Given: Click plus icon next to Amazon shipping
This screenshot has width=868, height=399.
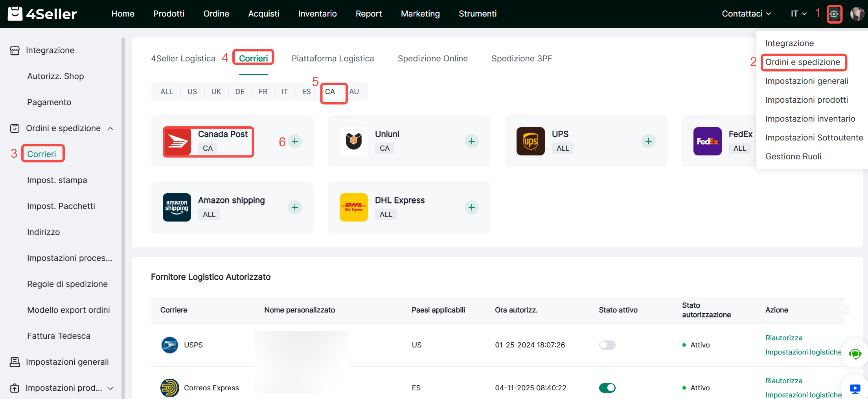Looking at the screenshot, I should 295,207.
